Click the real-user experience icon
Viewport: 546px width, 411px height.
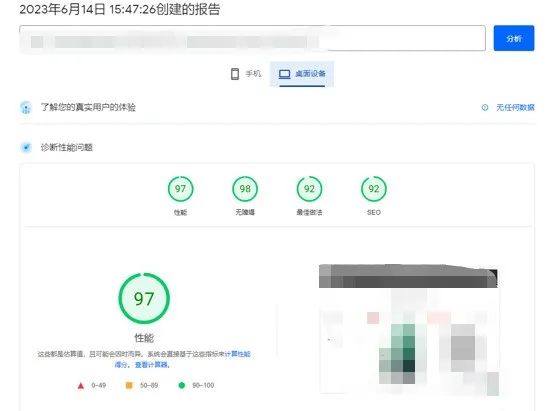[26, 107]
